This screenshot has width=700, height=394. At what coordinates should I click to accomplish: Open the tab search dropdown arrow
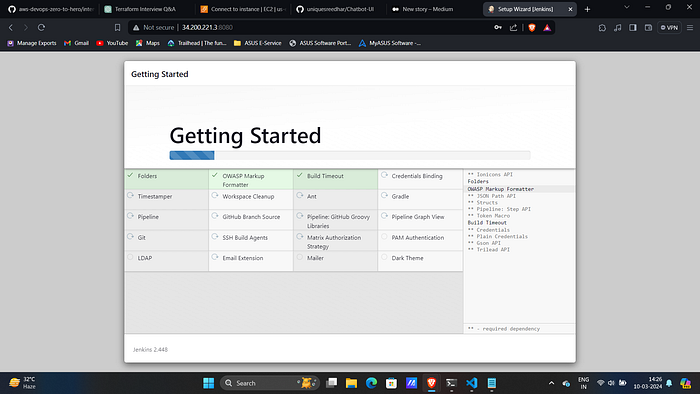(x=627, y=7)
